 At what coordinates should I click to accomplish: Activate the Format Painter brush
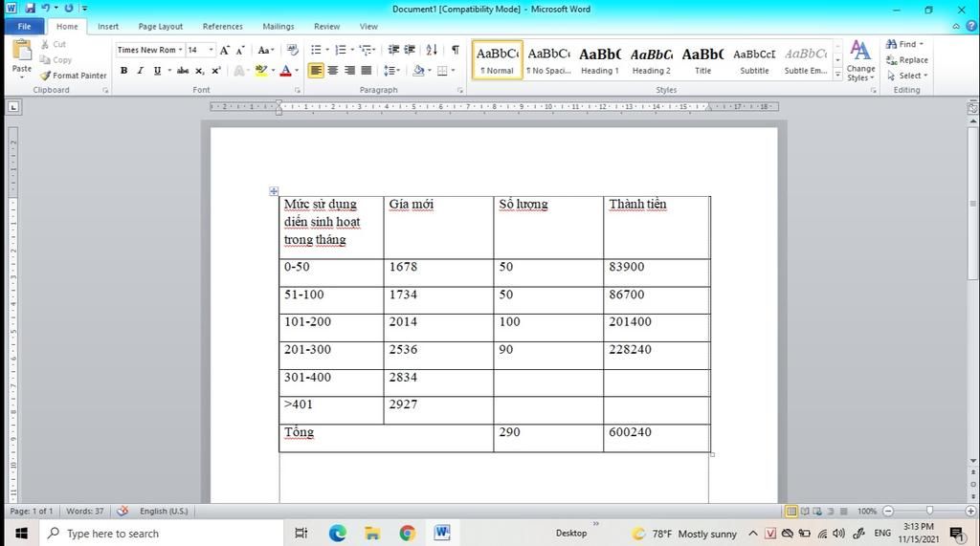(x=73, y=76)
